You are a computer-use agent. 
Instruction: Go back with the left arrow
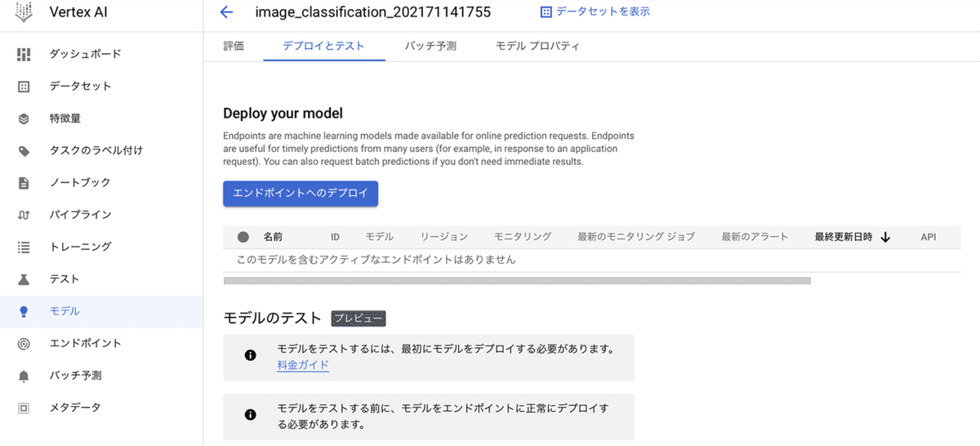(x=227, y=12)
